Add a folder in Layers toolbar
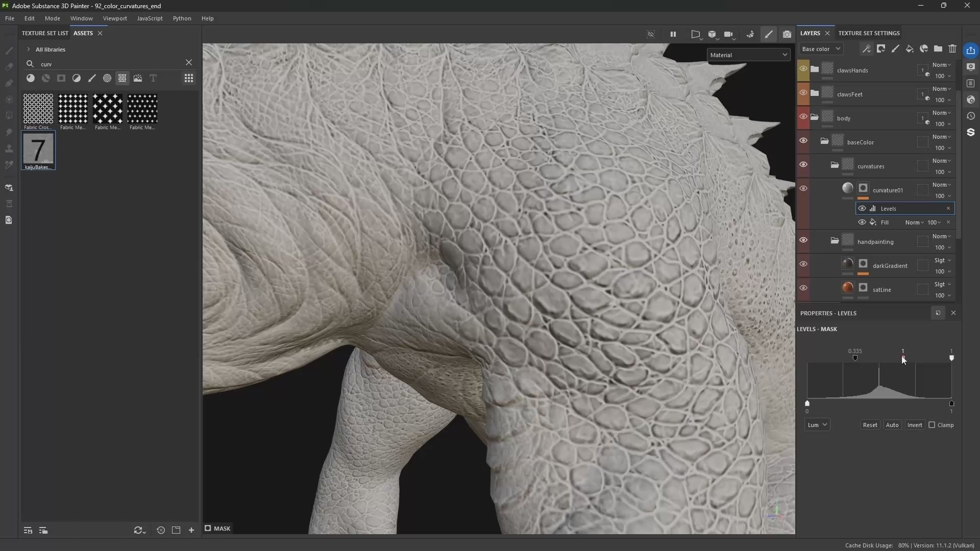Image resolution: width=980 pixels, height=551 pixels. [x=938, y=48]
